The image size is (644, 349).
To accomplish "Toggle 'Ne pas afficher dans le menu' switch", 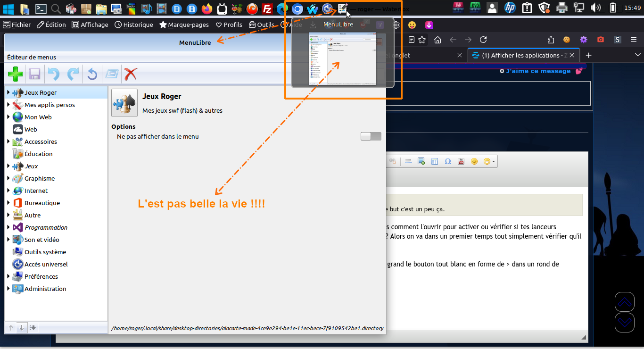I will (x=371, y=136).
